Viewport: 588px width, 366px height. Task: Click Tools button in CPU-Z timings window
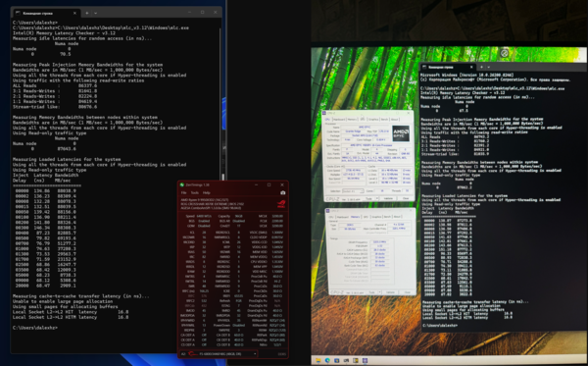tap(372, 292)
